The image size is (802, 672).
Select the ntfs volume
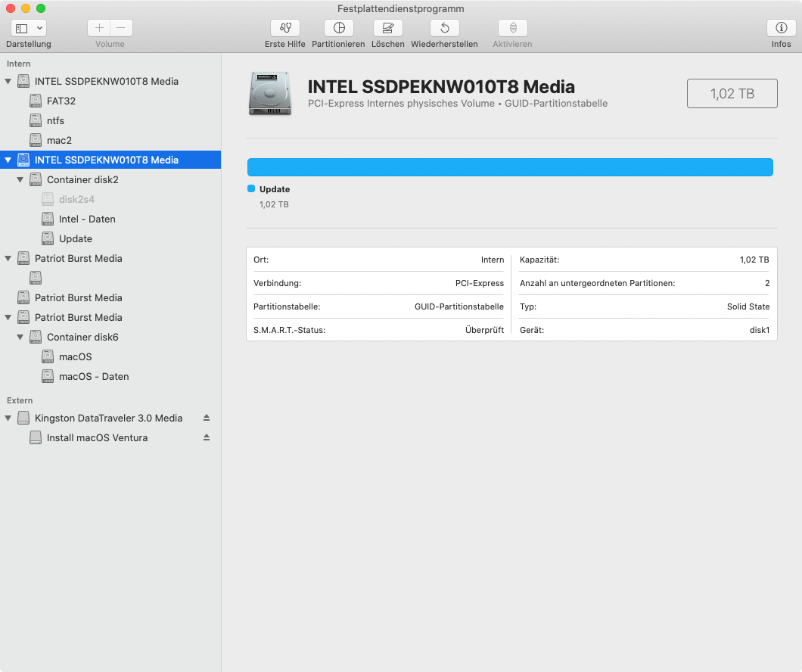point(55,120)
